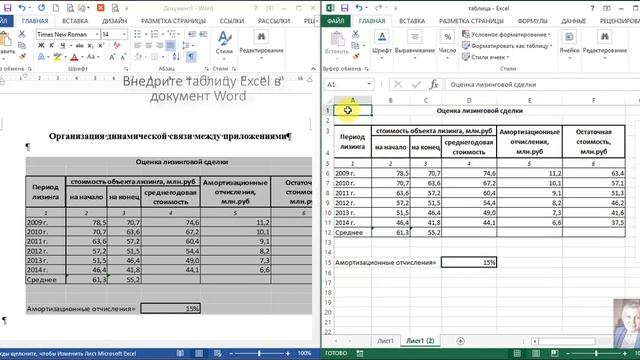Open the font size 14 dropdown
The image size is (640, 360).
click(x=124, y=34)
